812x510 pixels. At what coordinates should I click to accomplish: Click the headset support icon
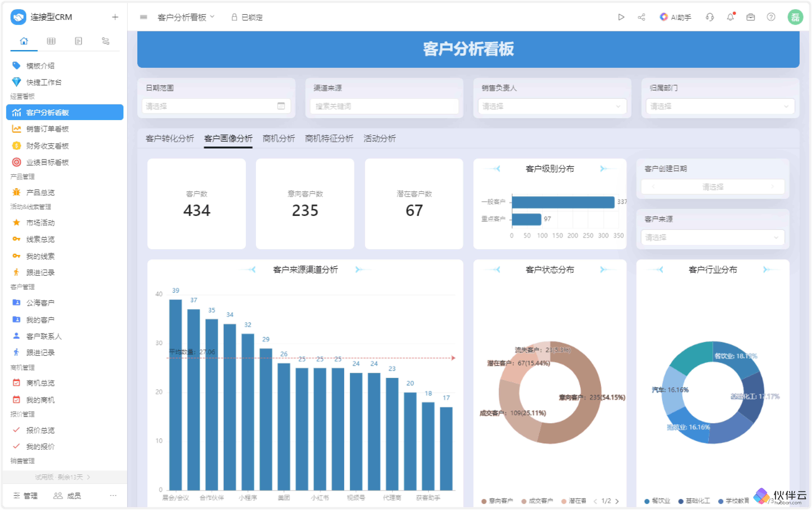coord(710,17)
